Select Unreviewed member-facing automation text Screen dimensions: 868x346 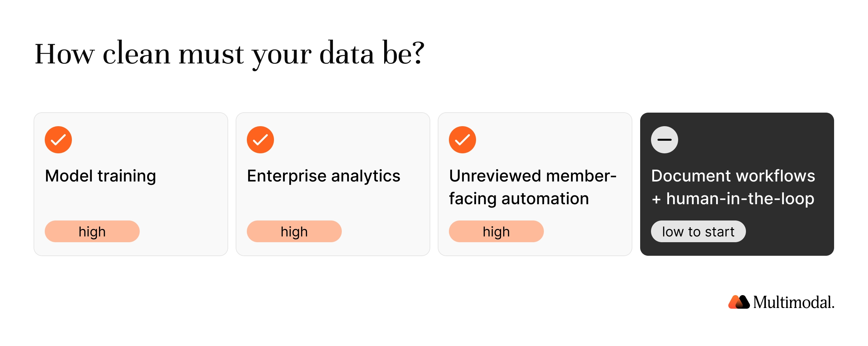[x=533, y=187]
